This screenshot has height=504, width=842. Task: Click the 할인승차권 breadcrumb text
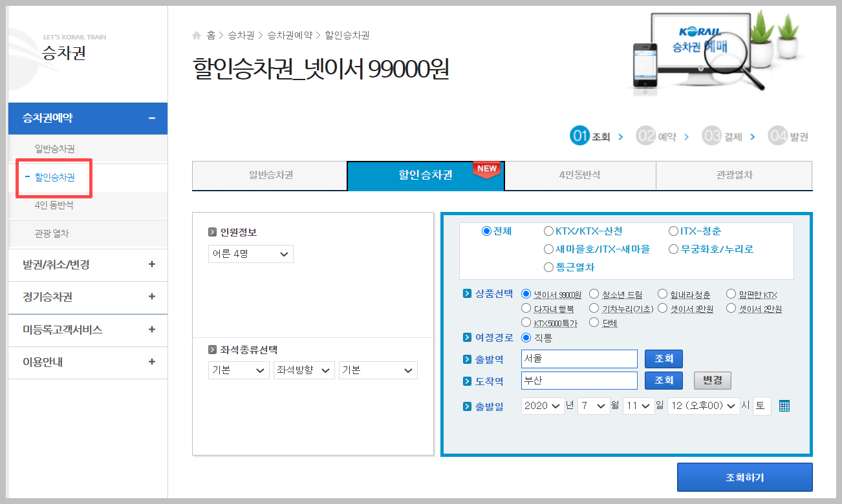(x=347, y=36)
